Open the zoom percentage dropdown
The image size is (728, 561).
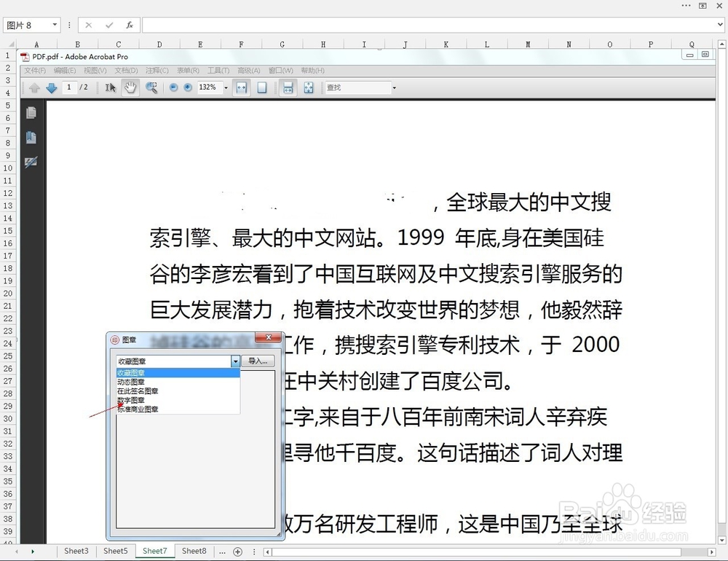226,87
